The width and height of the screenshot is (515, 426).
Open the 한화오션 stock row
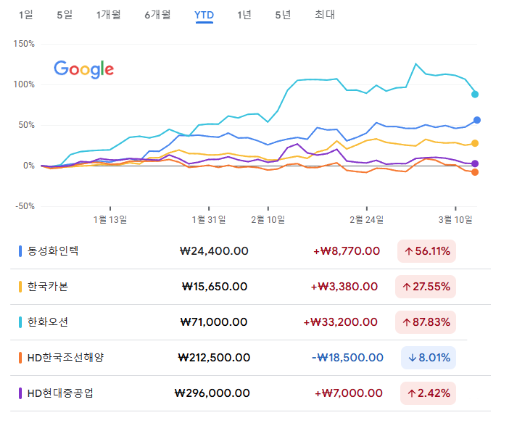(250, 322)
